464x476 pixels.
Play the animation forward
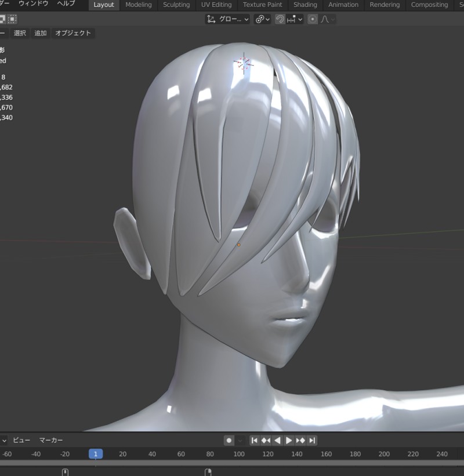click(289, 441)
